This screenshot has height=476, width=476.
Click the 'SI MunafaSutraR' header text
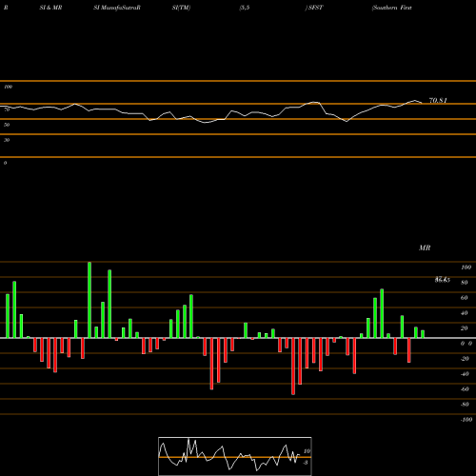point(117,8)
